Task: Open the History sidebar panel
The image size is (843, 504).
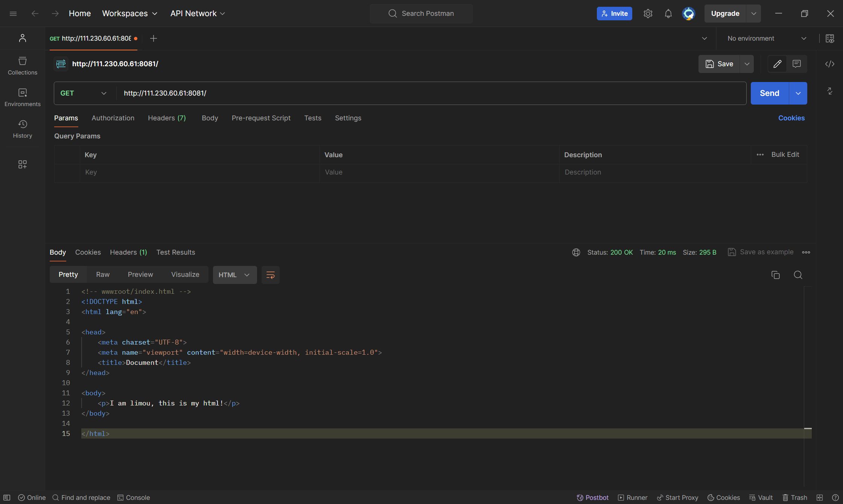Action: pyautogui.click(x=23, y=129)
